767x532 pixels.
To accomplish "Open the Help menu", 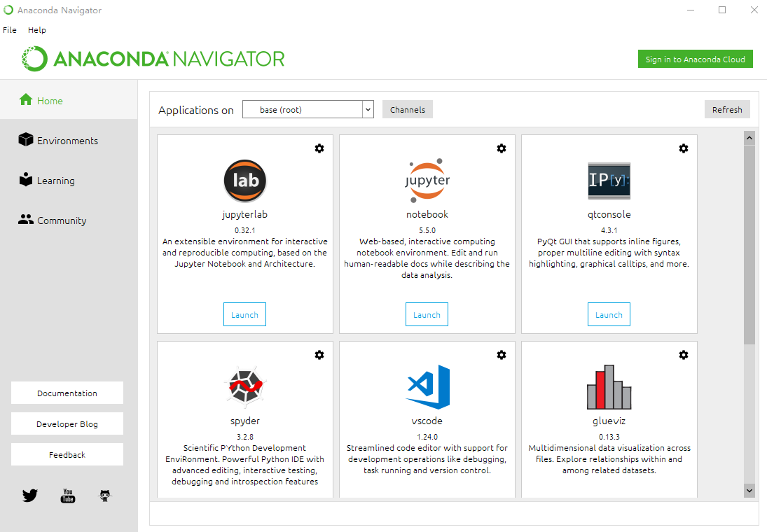I will 36,30.
